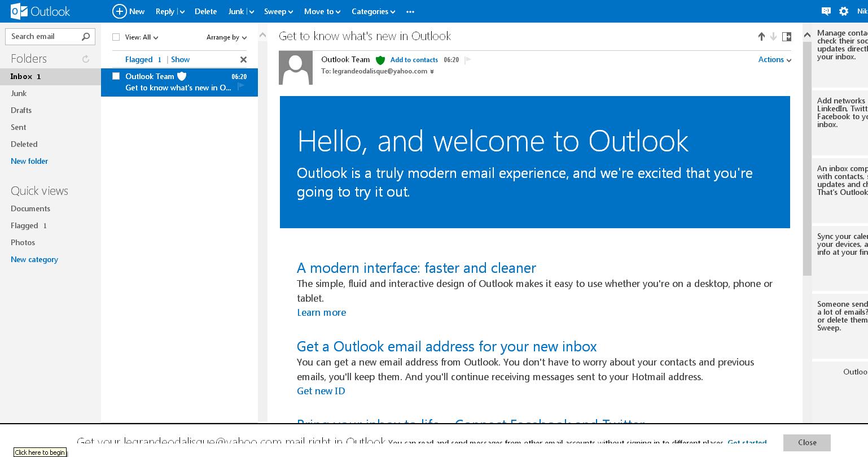This screenshot has height=457, width=868.
Task: Open the Sweep menu
Action: (x=279, y=11)
